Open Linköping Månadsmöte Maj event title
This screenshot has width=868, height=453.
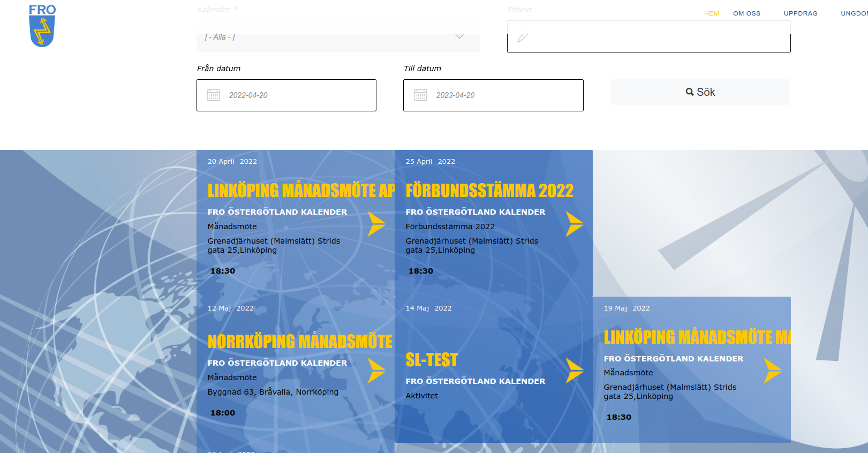(x=697, y=337)
